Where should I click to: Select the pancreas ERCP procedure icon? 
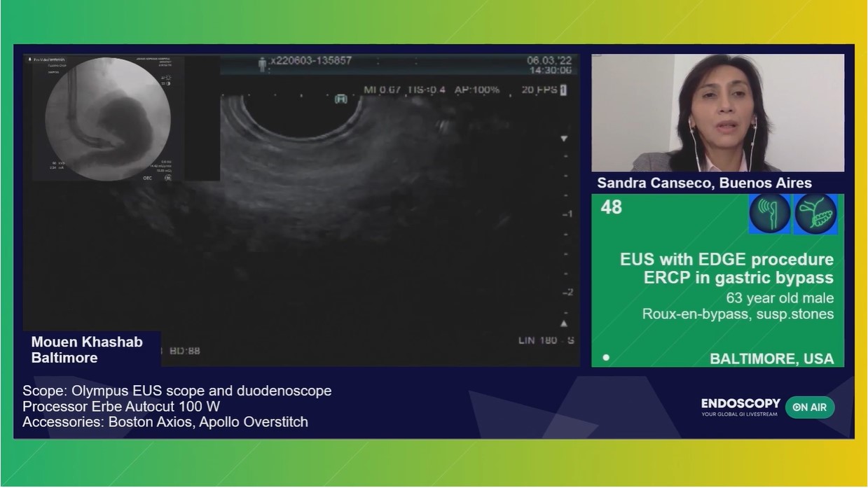point(815,214)
